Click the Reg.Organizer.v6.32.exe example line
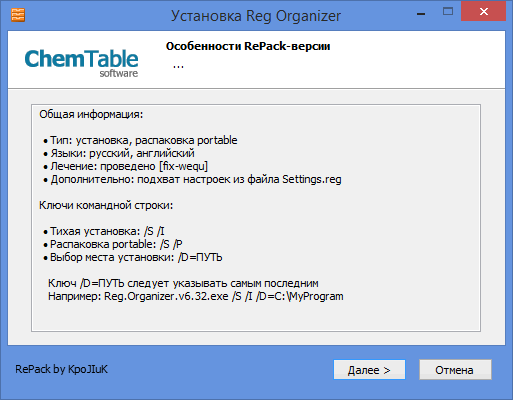 pyautogui.click(x=196, y=296)
